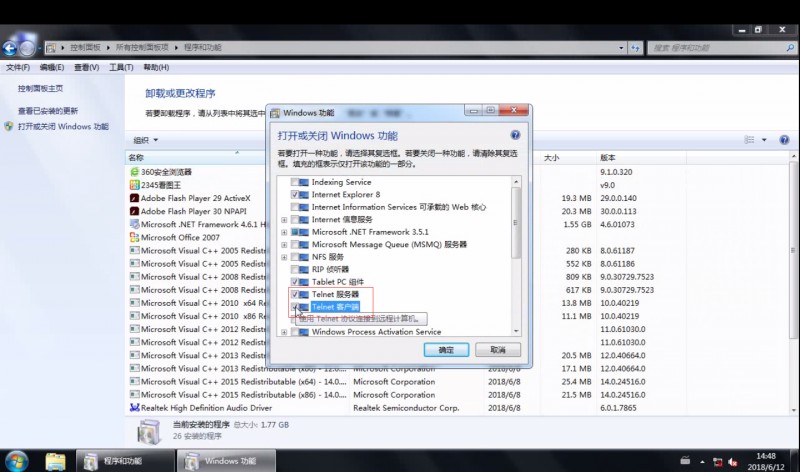The image size is (800, 472).
Task: Select the Telnet 客户端 tree item
Action: click(335, 307)
